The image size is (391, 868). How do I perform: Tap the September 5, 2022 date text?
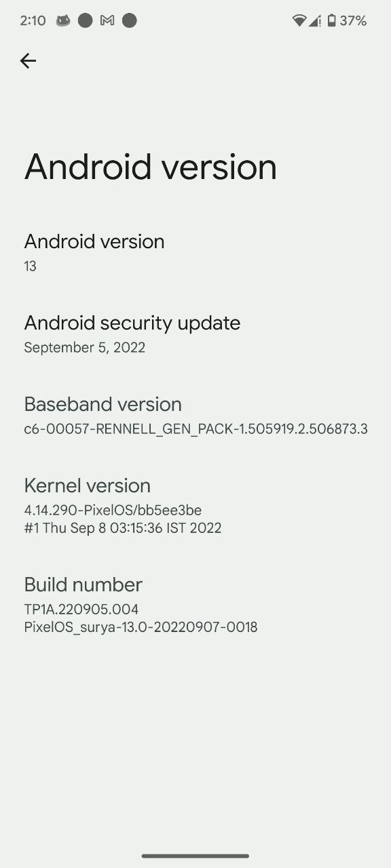(x=85, y=348)
